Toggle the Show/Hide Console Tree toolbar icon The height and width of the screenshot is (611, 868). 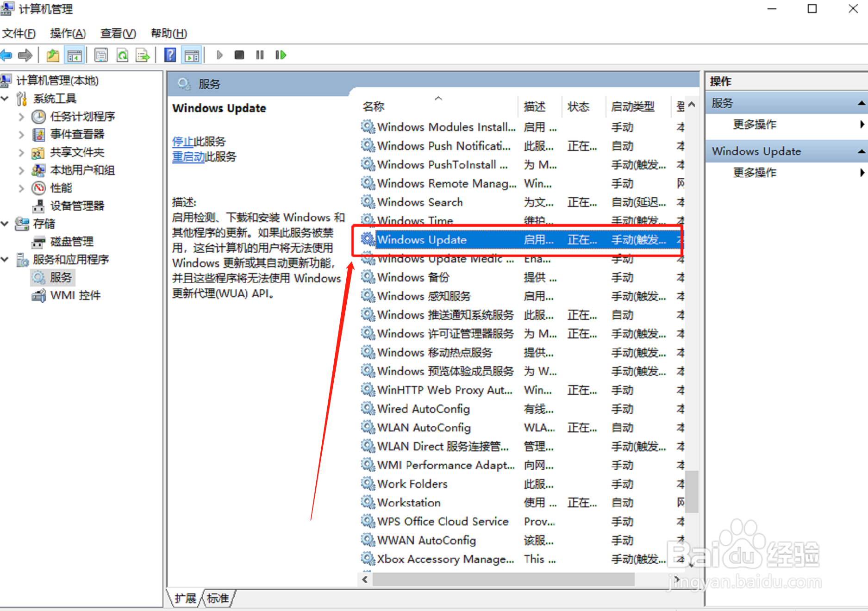click(75, 56)
